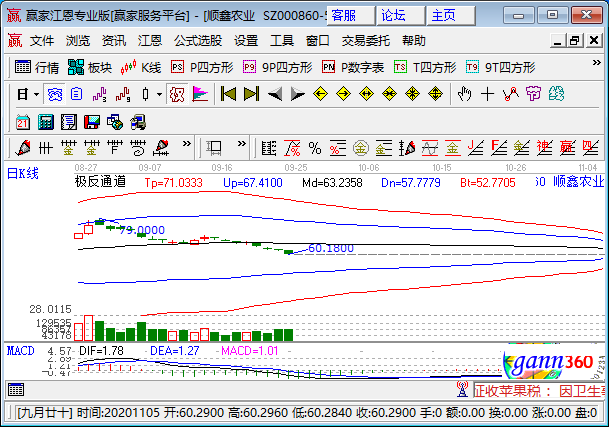609x427 pixels.
Task: Click the yellow diamond four-way arrows icon
Action: 412,94
